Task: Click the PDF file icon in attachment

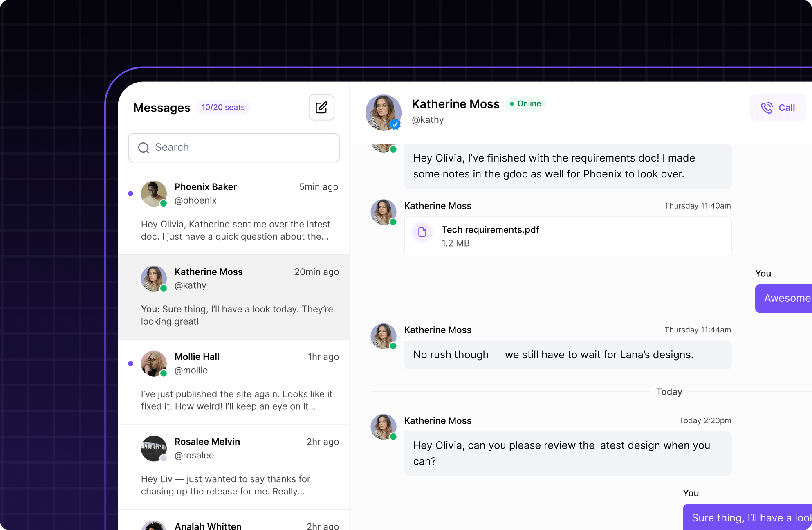Action: coord(422,232)
